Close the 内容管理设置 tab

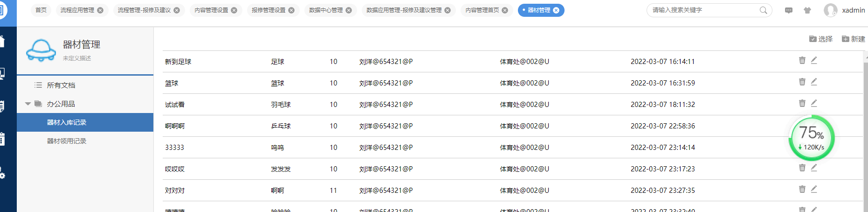point(234,10)
